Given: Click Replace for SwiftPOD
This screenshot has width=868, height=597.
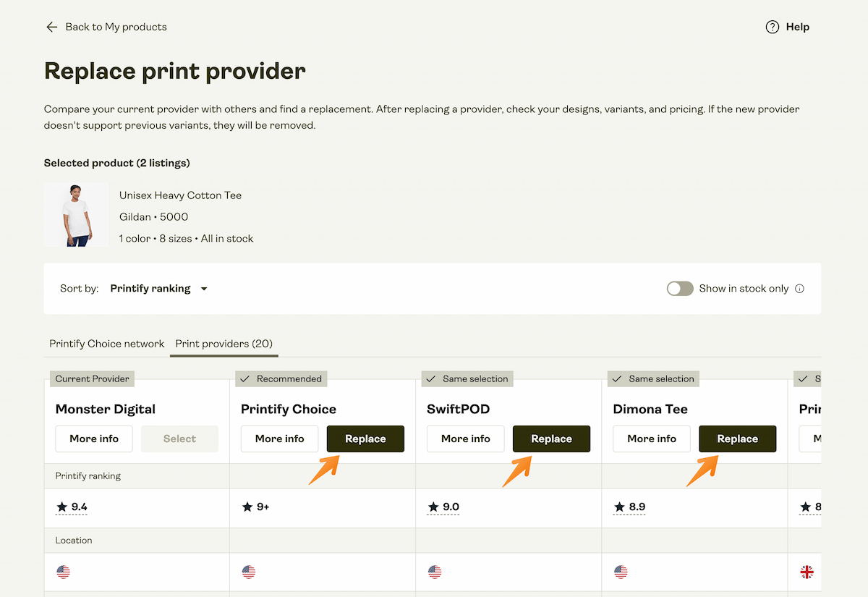Looking at the screenshot, I should [551, 439].
